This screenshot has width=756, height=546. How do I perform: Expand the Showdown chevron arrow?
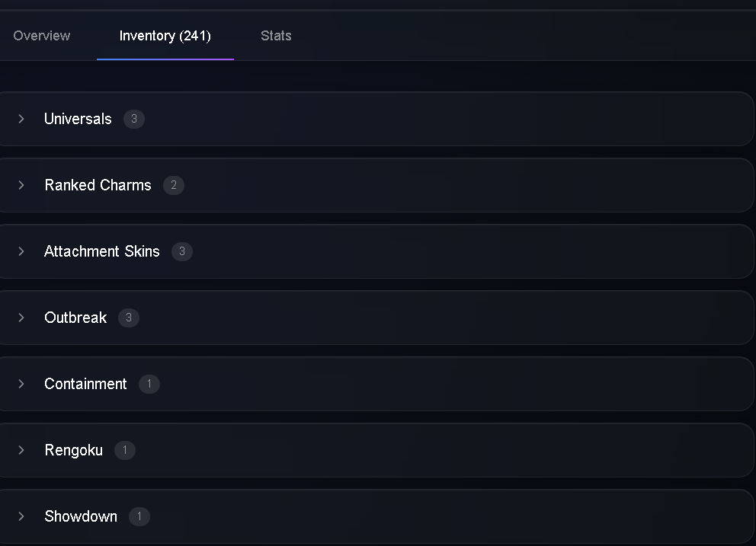(21, 516)
